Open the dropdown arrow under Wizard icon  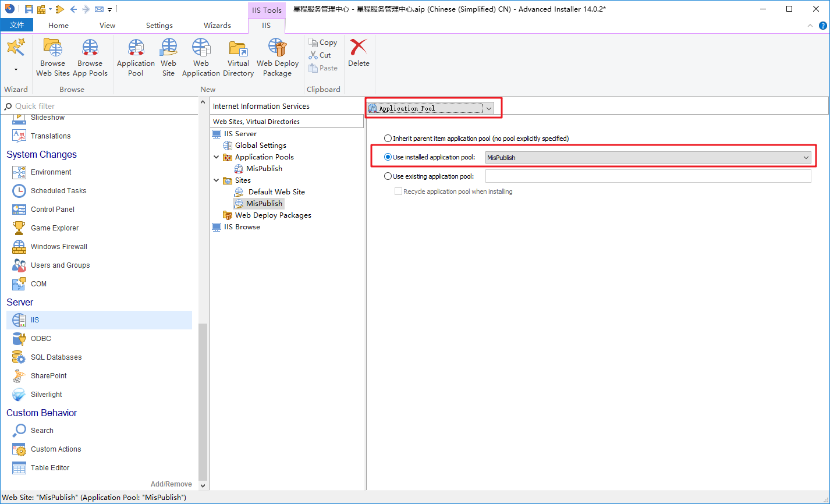16,69
